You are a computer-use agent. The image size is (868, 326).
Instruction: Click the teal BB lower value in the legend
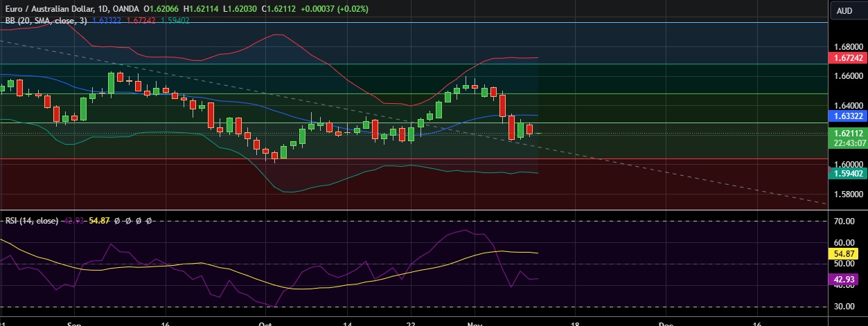175,21
